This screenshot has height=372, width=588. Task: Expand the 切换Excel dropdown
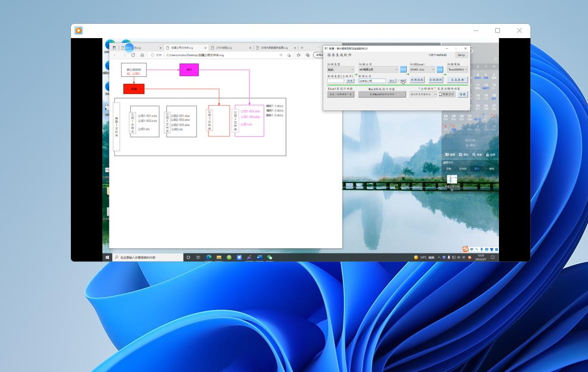422,70
